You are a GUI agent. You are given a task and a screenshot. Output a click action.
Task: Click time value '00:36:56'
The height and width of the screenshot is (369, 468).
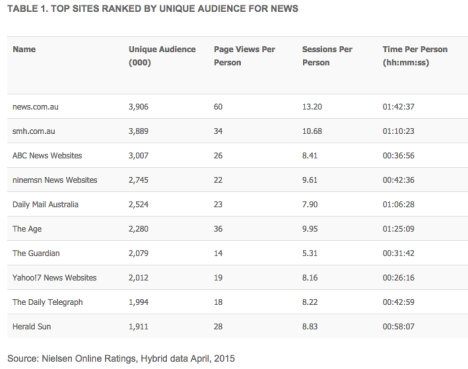coord(398,156)
